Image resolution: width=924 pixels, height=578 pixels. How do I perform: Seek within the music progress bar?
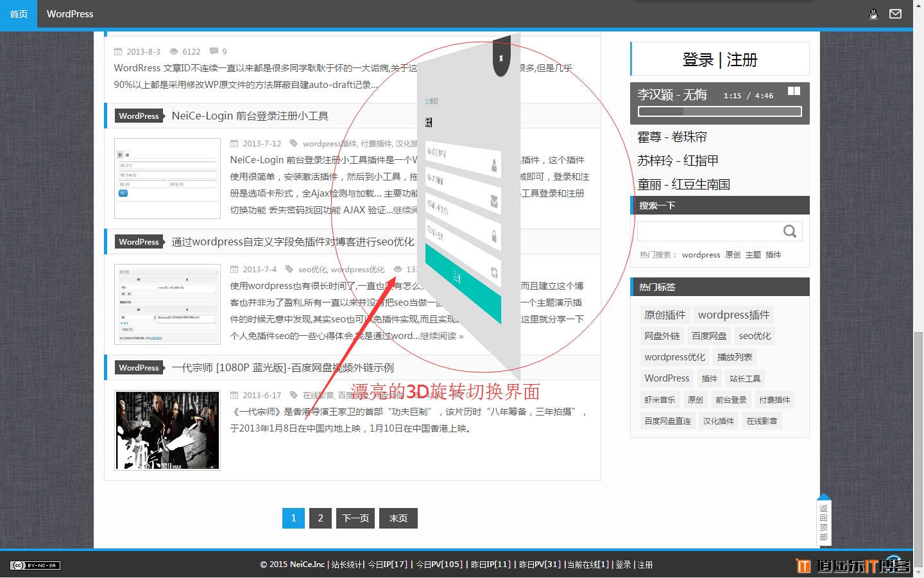pos(720,111)
